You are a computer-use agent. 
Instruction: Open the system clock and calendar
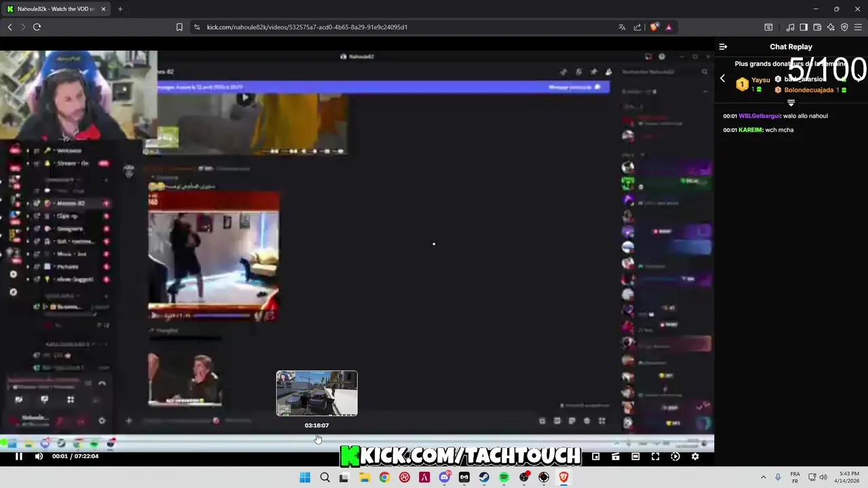pyautogui.click(x=848, y=477)
